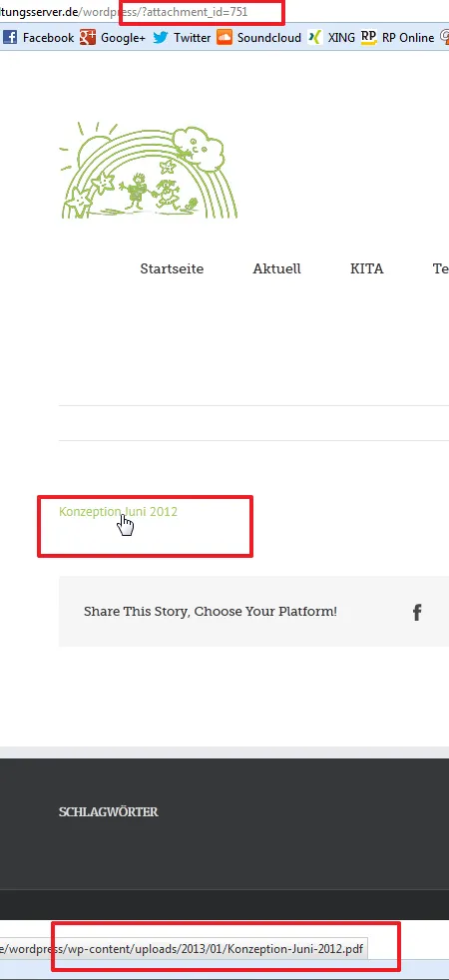This screenshot has width=449, height=980.
Task: Click the SCHLAGWÖRTER footer heading
Action: coord(108,812)
